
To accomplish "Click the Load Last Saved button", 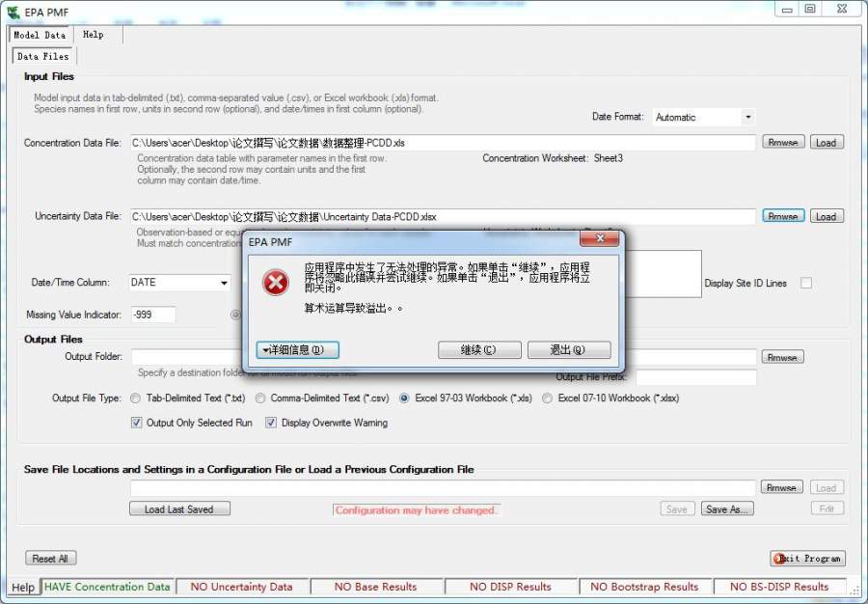I will tap(180, 508).
